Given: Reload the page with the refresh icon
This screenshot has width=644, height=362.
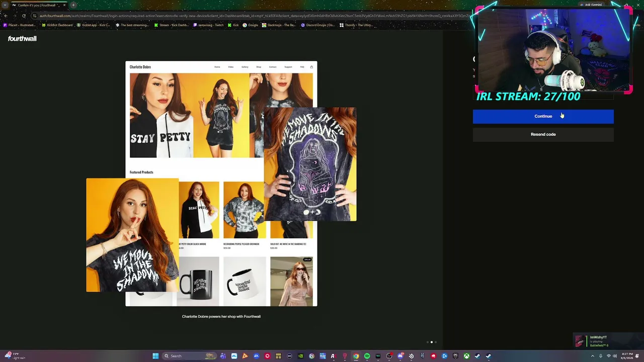Looking at the screenshot, I should pyautogui.click(x=24, y=16).
